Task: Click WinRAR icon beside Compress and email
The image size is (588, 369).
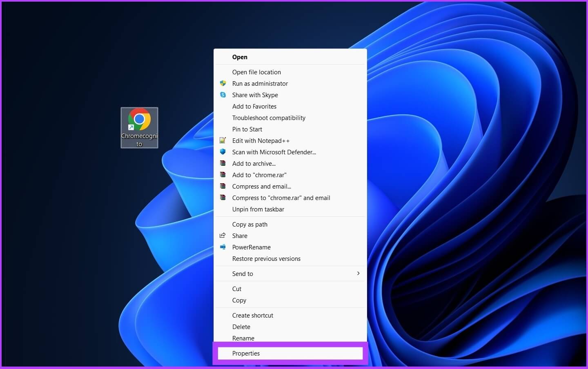Action: 223,186
